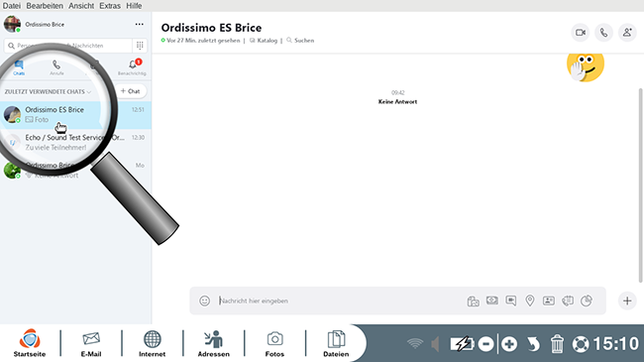The height and width of the screenshot is (362, 644).
Task: Launch Internet from the bottom bar
Action: (x=152, y=343)
